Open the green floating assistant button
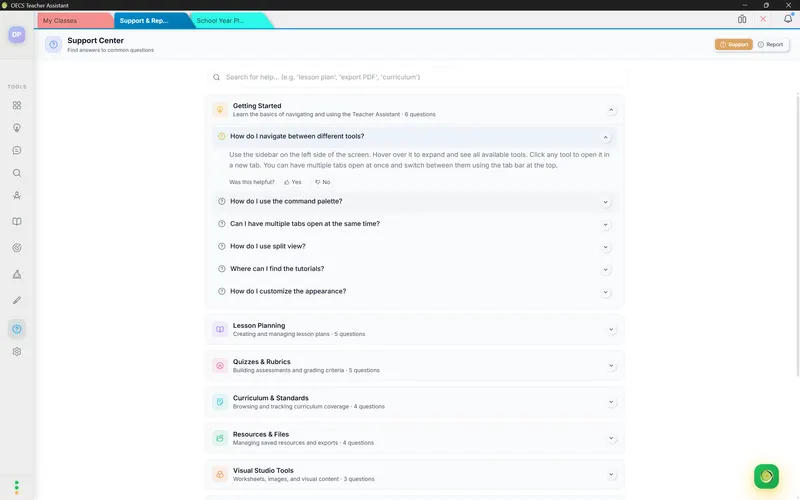 point(766,476)
